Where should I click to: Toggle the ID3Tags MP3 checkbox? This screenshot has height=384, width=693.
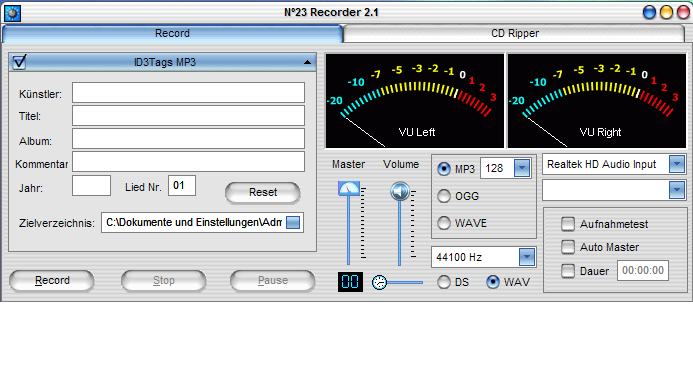19,62
